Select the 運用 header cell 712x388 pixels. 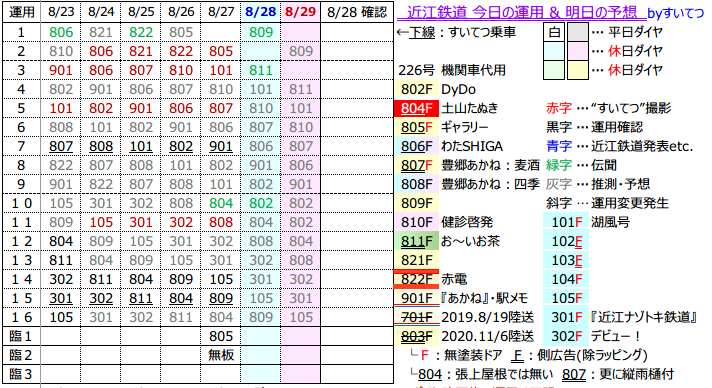[21, 12]
